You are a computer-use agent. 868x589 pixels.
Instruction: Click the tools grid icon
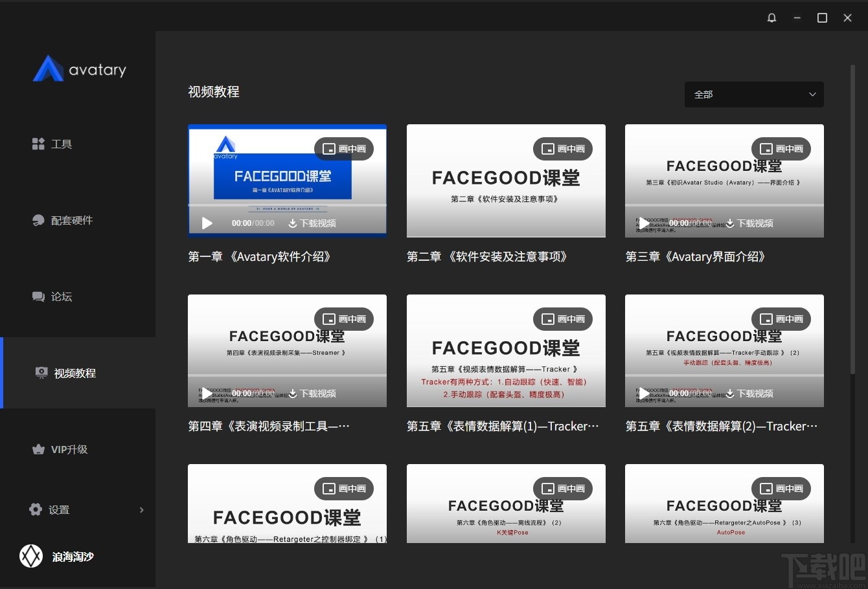[38, 144]
